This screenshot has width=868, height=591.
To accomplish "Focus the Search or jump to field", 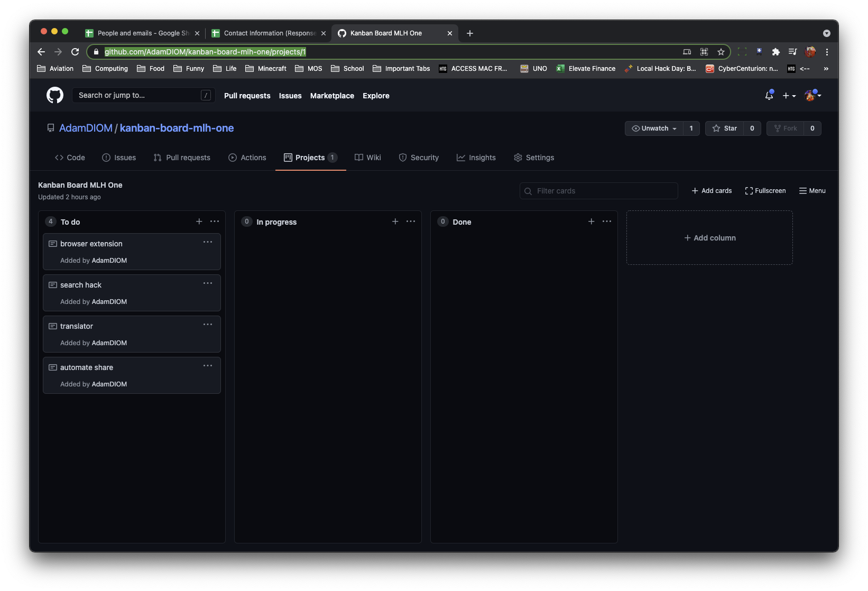I will tap(143, 95).
